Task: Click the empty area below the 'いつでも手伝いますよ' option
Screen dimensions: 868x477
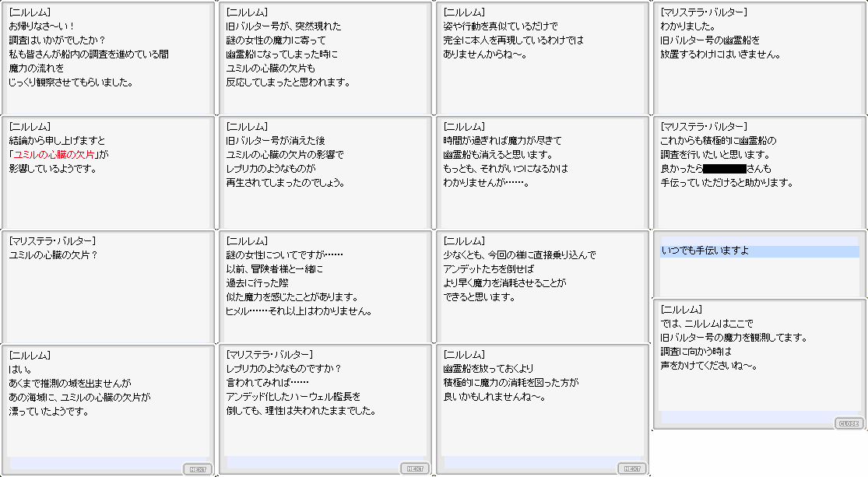Action: [x=759, y=276]
